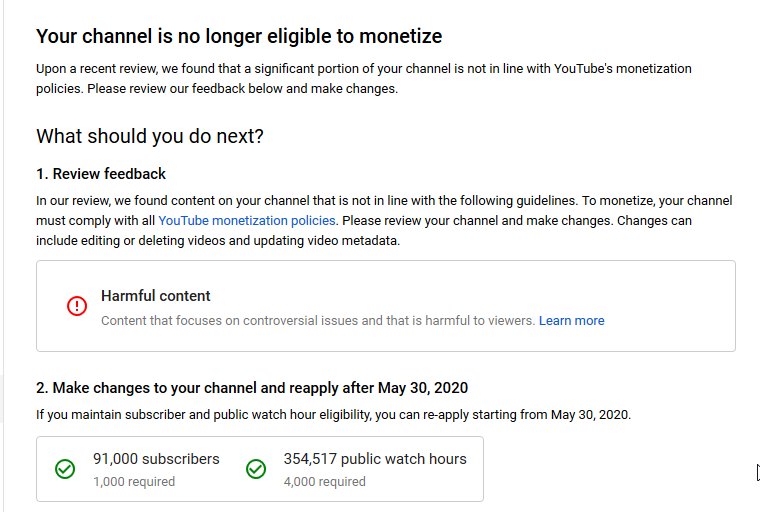Click the 'In our review, we found content' paragraph

(384, 221)
